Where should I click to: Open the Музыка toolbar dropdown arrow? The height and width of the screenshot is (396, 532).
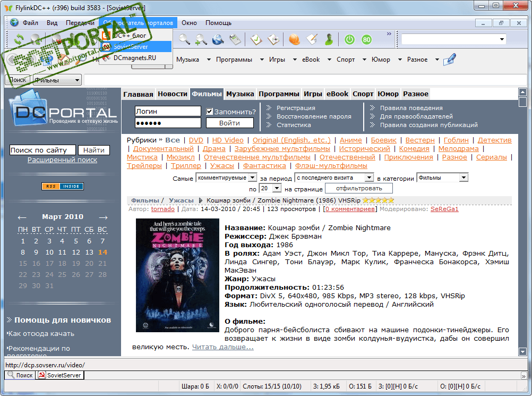click(209, 60)
